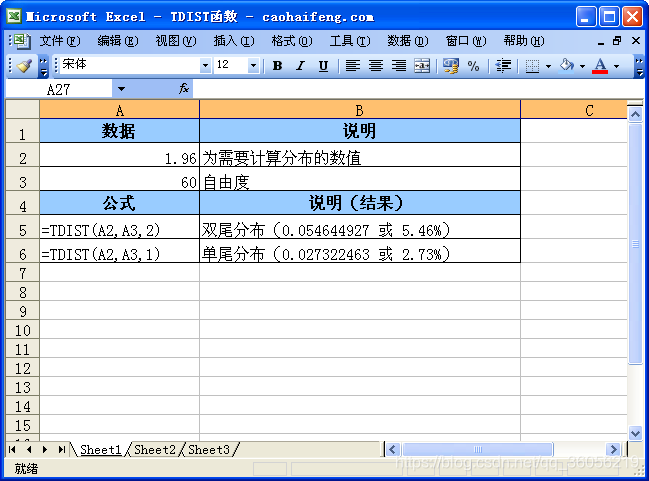Click Fill Color bucket icon
The image size is (649, 481).
[567, 66]
